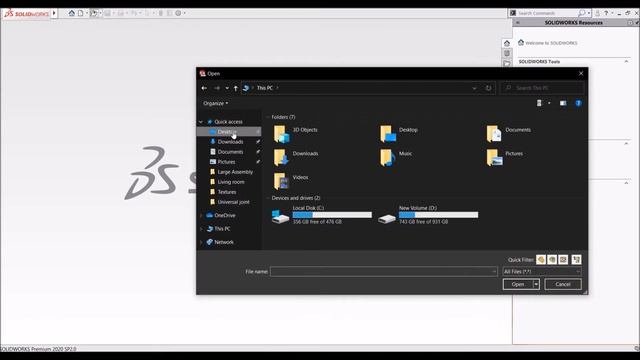The height and width of the screenshot is (360, 640).
Task: Expand address bar previous locations dropdown
Action: pyautogui.click(x=474, y=88)
